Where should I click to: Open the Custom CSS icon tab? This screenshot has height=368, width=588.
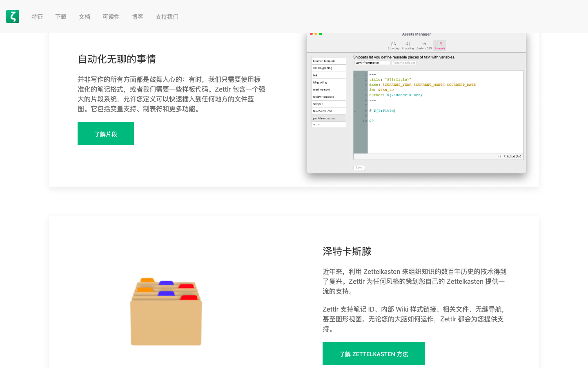tap(424, 44)
